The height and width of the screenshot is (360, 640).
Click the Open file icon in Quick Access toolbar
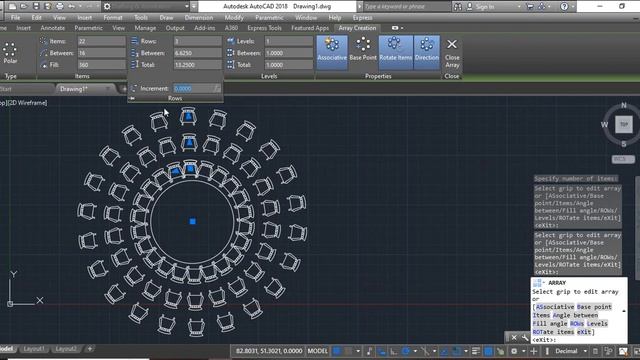24,6
